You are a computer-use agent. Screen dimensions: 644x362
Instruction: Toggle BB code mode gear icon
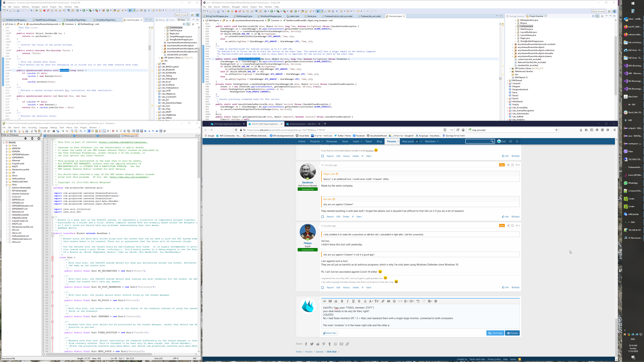coord(436,301)
